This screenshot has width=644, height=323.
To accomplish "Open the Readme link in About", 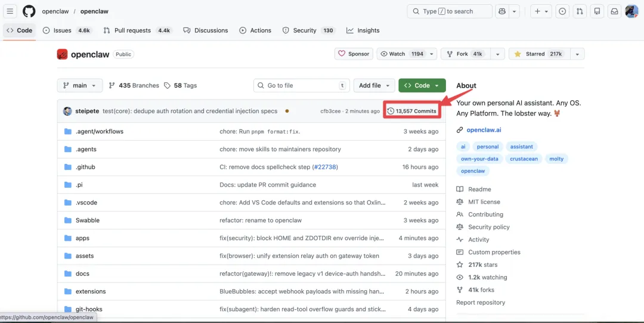I will pos(479,189).
